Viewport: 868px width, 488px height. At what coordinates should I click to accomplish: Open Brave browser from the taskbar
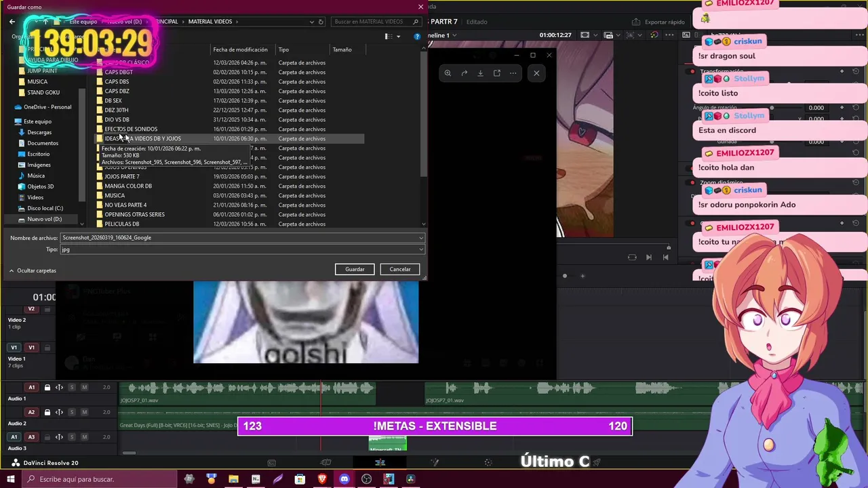(x=322, y=479)
